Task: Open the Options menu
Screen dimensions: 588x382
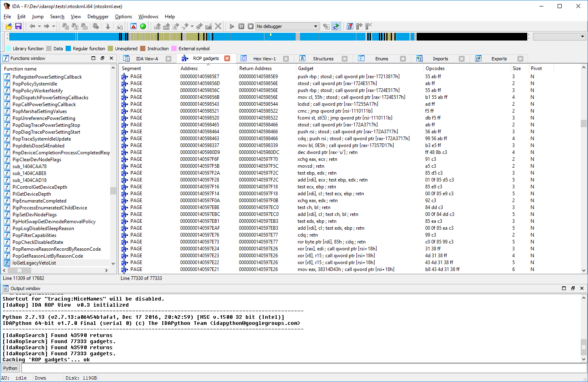Action: (x=124, y=17)
